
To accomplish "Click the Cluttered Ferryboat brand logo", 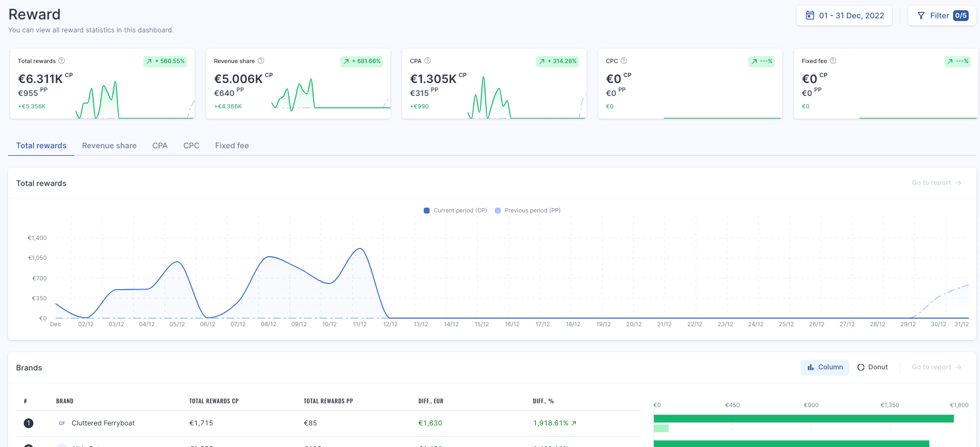I will (62, 423).
